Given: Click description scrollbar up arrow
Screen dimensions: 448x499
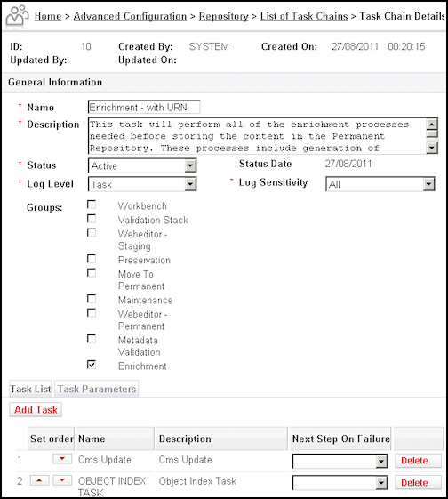Looking at the screenshot, I should click(432, 125).
